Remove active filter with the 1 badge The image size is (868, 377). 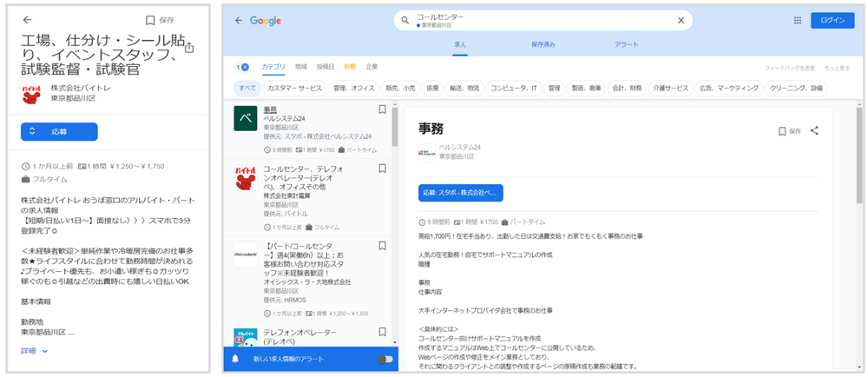tap(243, 67)
